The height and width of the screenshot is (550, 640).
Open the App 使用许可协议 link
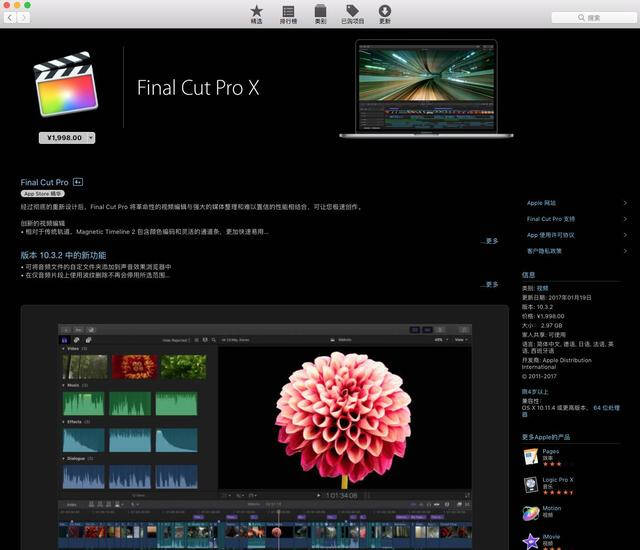(x=551, y=235)
